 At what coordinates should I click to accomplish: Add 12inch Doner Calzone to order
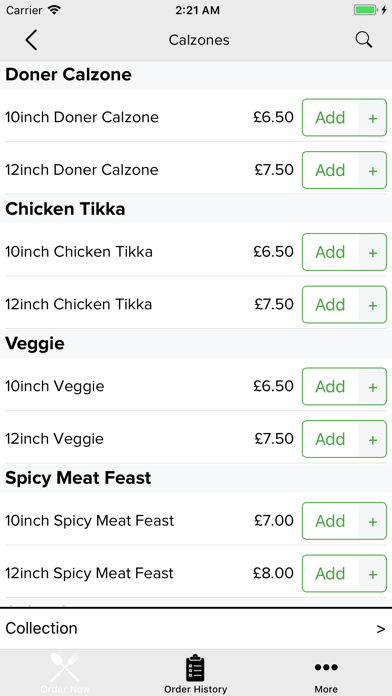[330, 170]
